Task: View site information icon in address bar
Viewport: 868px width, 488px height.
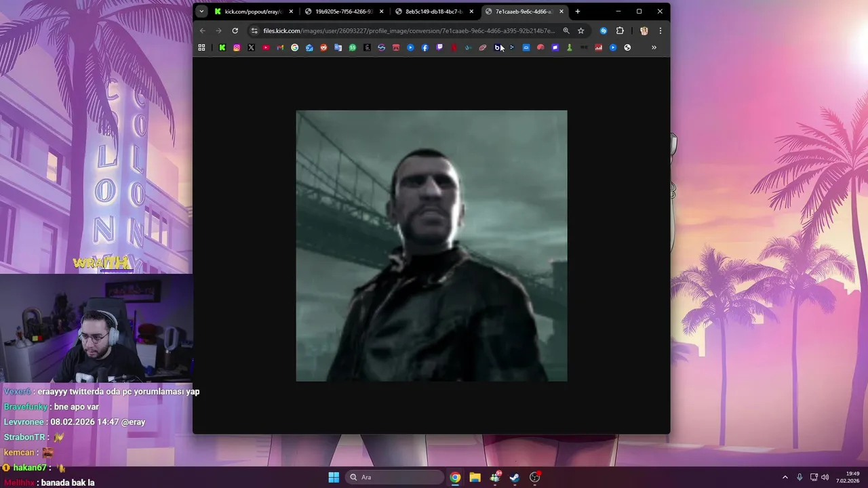Action: [x=254, y=30]
